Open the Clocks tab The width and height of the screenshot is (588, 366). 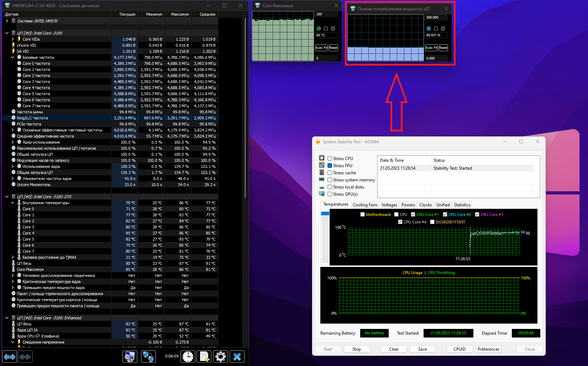(425, 205)
